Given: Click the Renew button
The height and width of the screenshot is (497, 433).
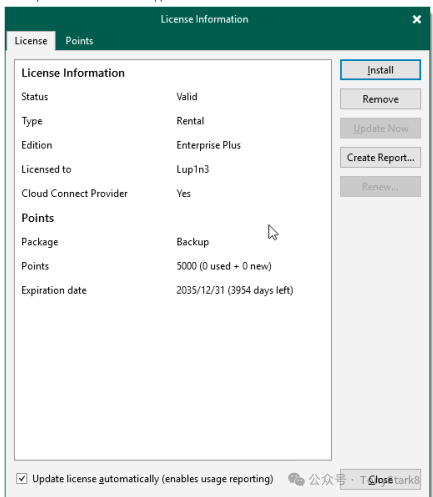Looking at the screenshot, I should tap(380, 187).
